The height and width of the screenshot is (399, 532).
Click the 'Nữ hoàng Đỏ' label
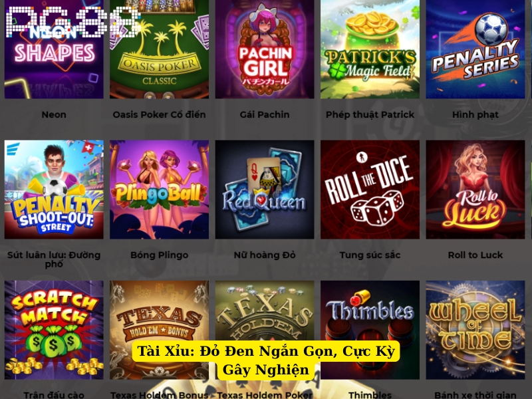pos(265,255)
